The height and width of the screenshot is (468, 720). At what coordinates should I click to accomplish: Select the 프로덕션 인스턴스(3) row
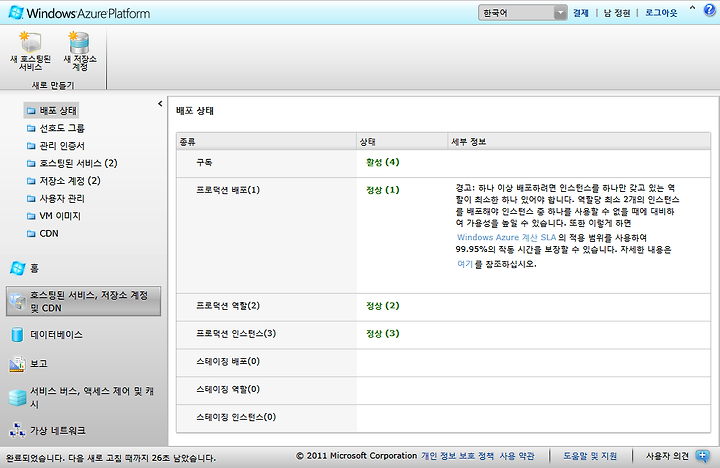[x=444, y=335]
